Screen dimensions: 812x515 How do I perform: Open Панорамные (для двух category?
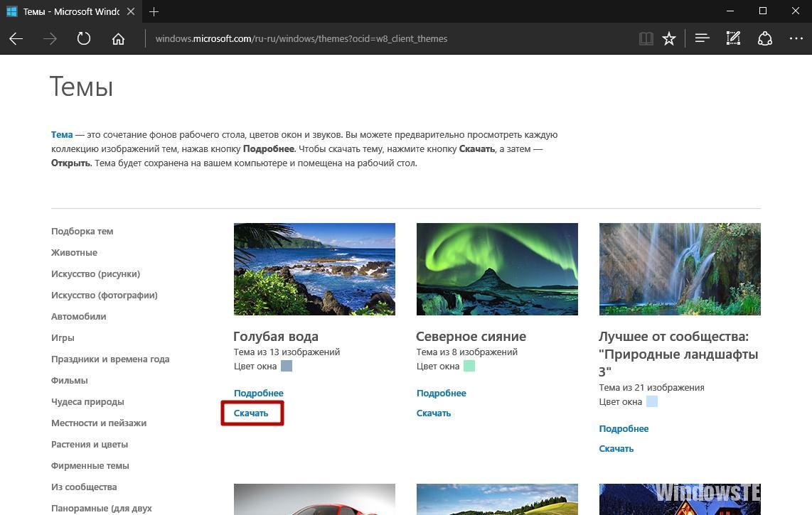(102, 509)
